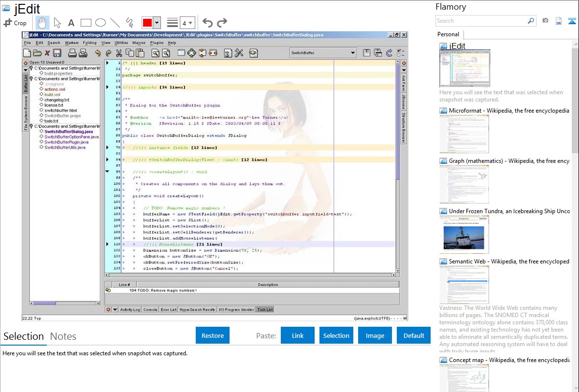This screenshot has height=392, width=579.
Task: Paste the Selection
Action: (x=336, y=335)
